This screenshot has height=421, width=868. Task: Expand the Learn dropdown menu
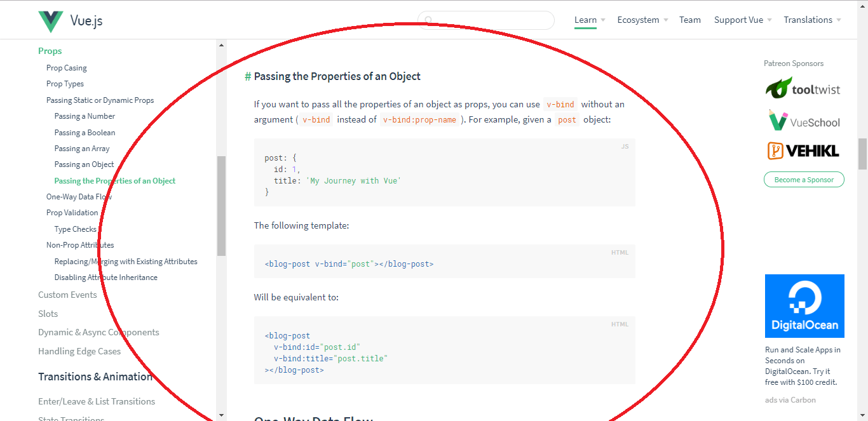click(x=585, y=20)
